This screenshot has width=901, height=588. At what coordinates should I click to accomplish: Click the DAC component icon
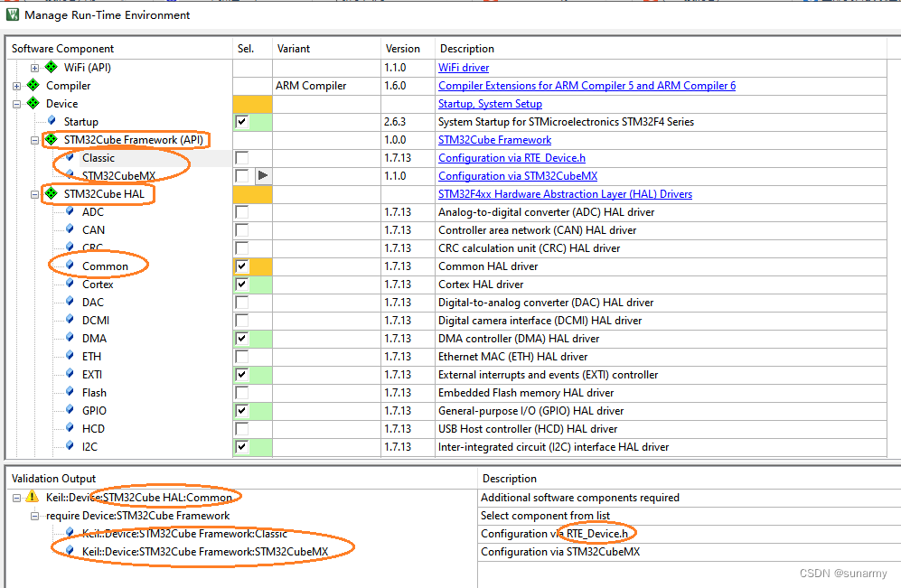[70, 301]
